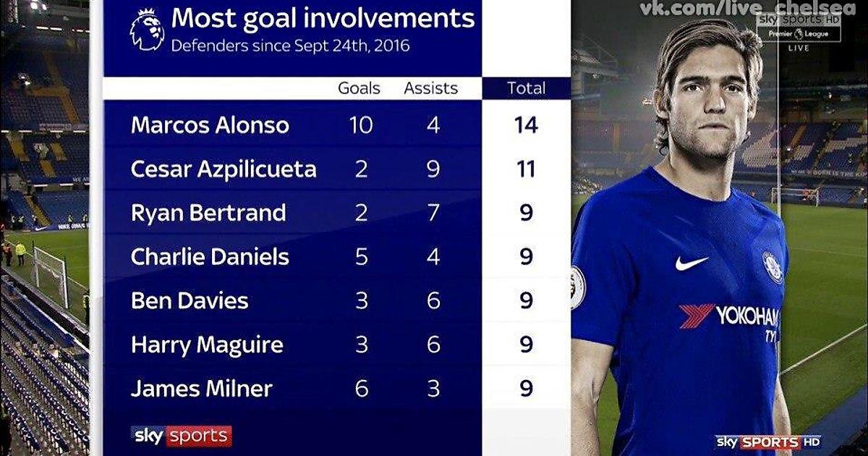Image resolution: width=868 pixels, height=456 pixels.
Task: Click Harry Maguire in the table
Action: click(207, 345)
